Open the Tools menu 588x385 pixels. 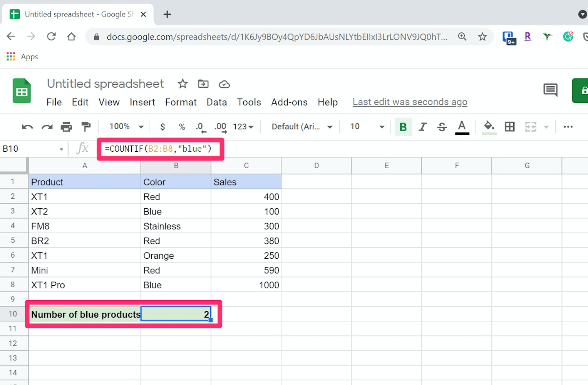[x=249, y=102]
